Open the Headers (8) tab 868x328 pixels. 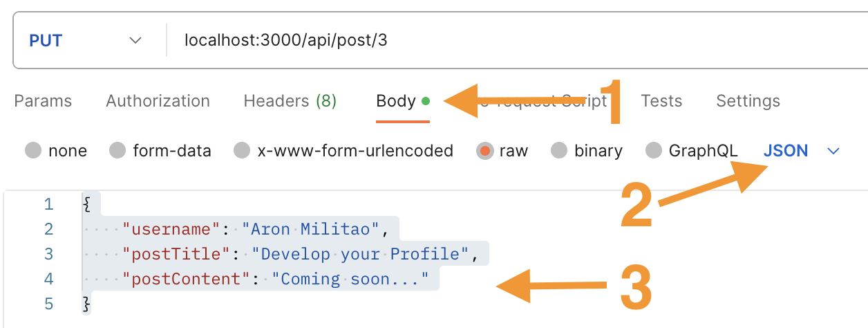[x=290, y=101]
